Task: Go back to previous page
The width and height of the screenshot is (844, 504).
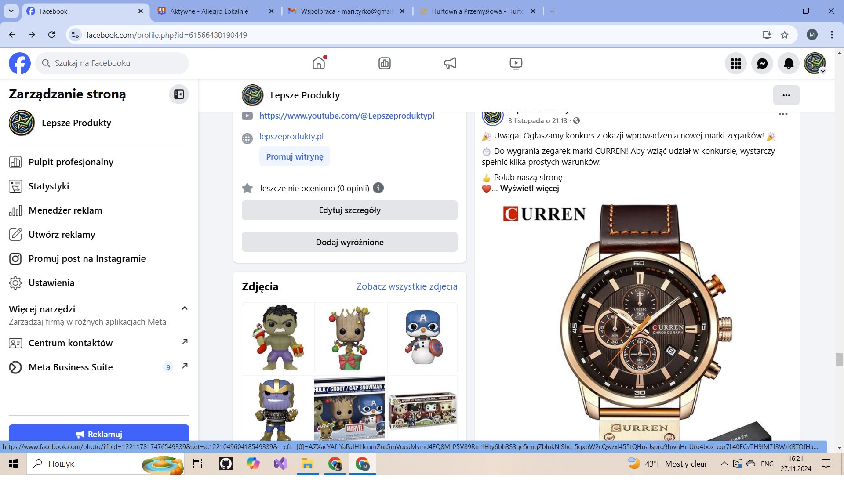Action: click(12, 35)
